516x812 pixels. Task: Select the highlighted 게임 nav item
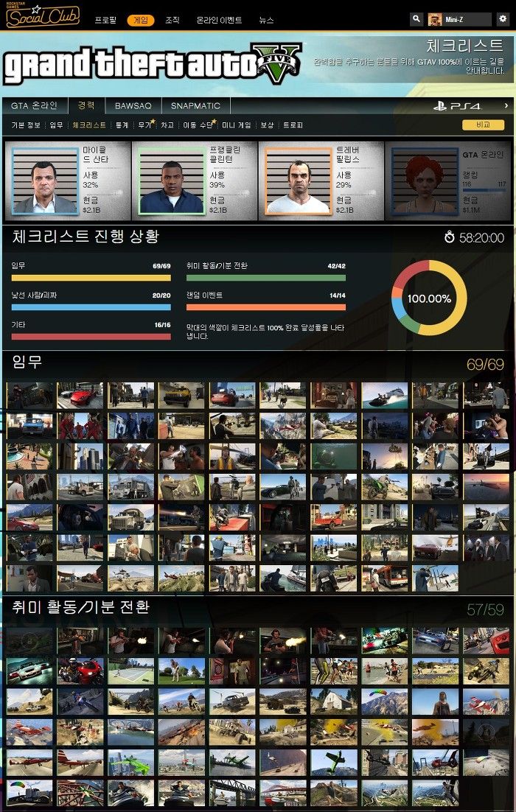point(140,20)
